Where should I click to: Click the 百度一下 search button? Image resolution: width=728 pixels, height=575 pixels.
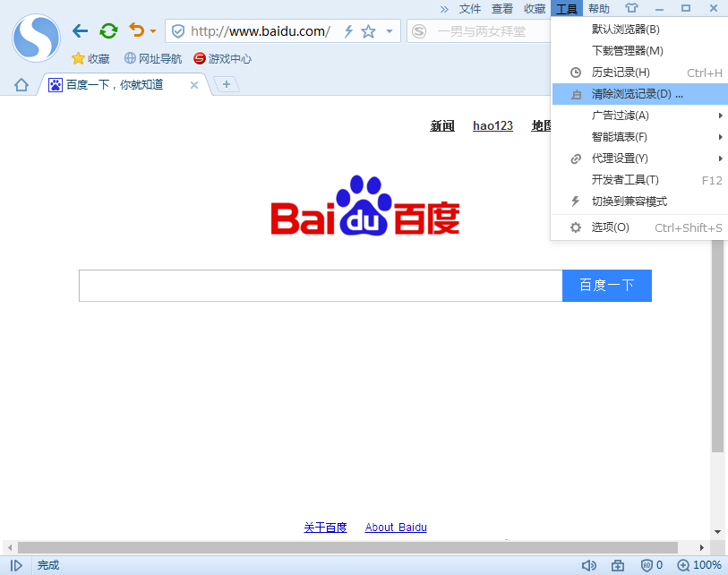point(607,286)
